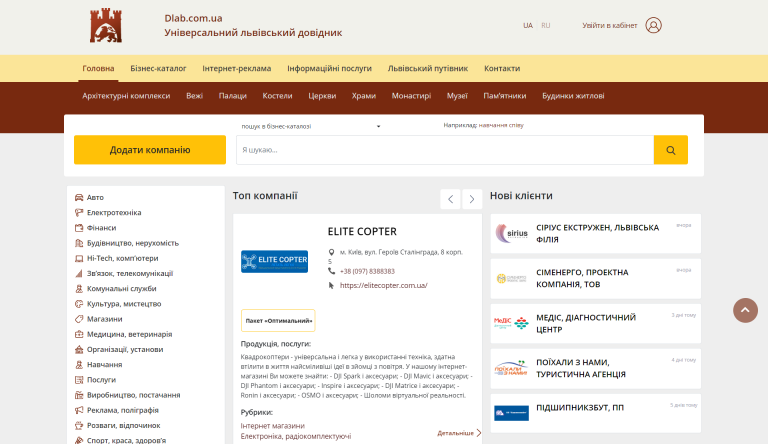
Task: Open the 'пошук в бізнес-каталозі' dropdown
Action: [x=311, y=126]
